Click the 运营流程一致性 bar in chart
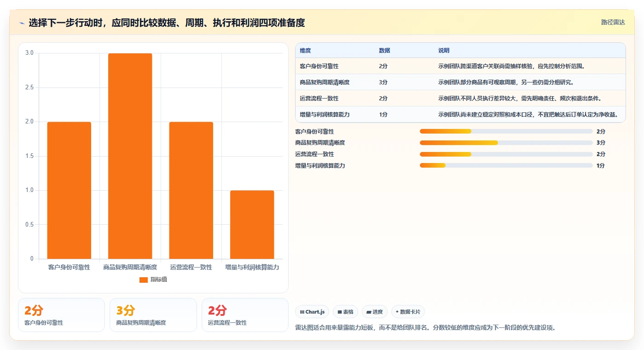 pos(191,190)
